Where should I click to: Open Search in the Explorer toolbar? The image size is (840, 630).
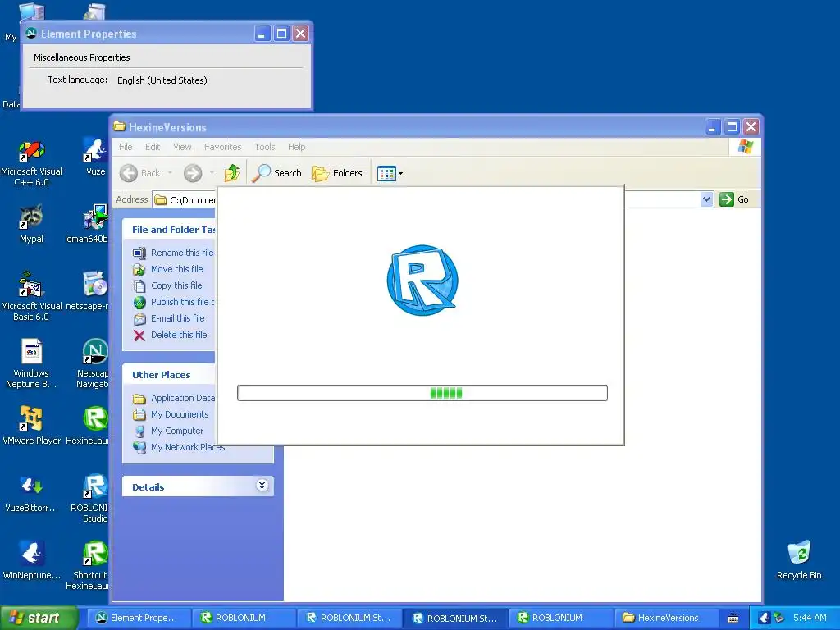point(277,173)
